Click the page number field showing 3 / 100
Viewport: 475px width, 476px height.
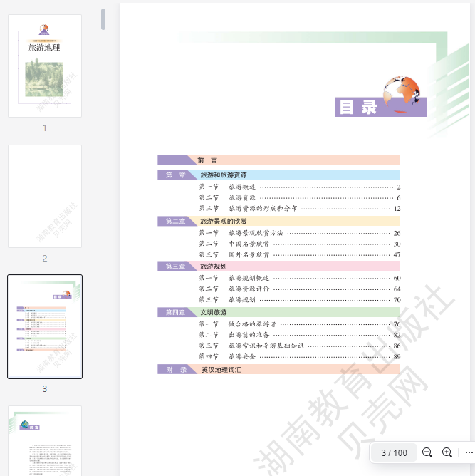coord(394,452)
